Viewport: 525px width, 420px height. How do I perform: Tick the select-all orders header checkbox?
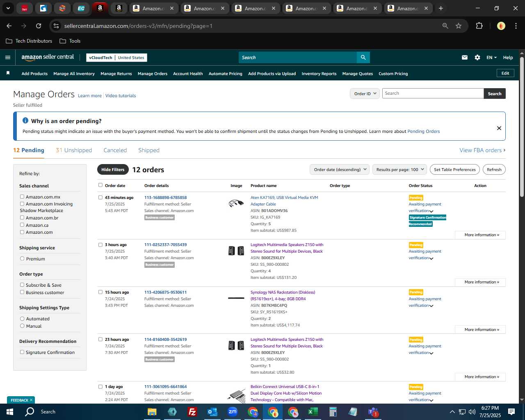[x=100, y=185]
